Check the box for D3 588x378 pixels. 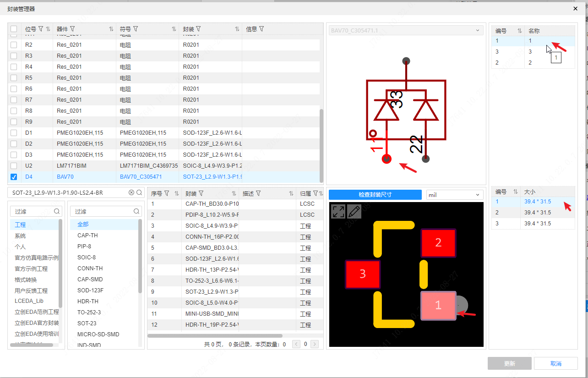[x=14, y=155]
